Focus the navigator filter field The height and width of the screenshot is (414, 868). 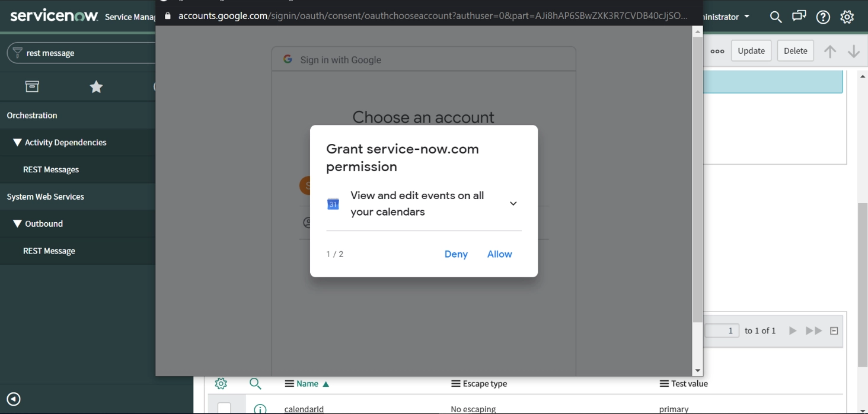(x=89, y=53)
